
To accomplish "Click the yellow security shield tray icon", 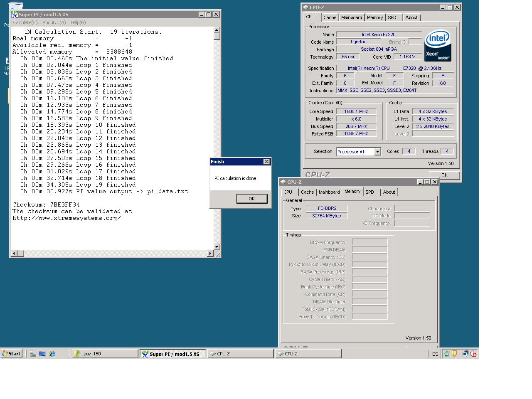I will pyautogui.click(x=454, y=354).
